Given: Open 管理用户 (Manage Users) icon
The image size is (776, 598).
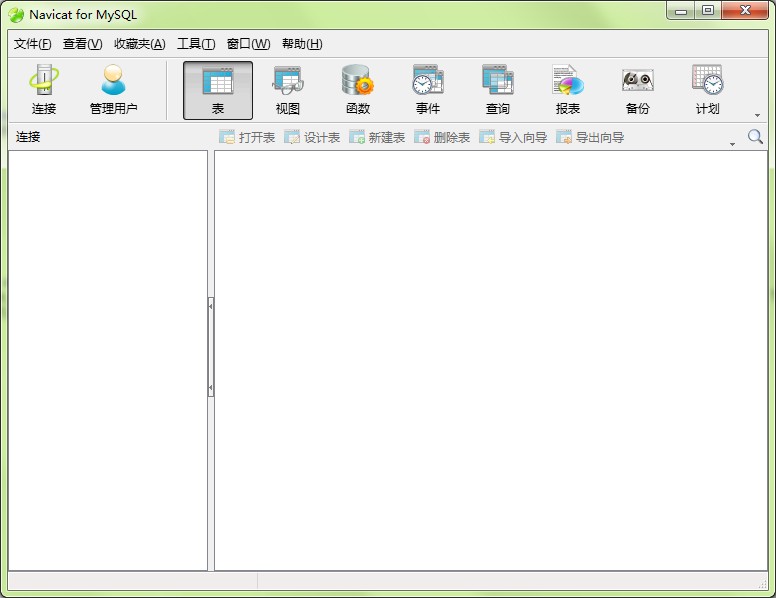Looking at the screenshot, I should point(113,90).
